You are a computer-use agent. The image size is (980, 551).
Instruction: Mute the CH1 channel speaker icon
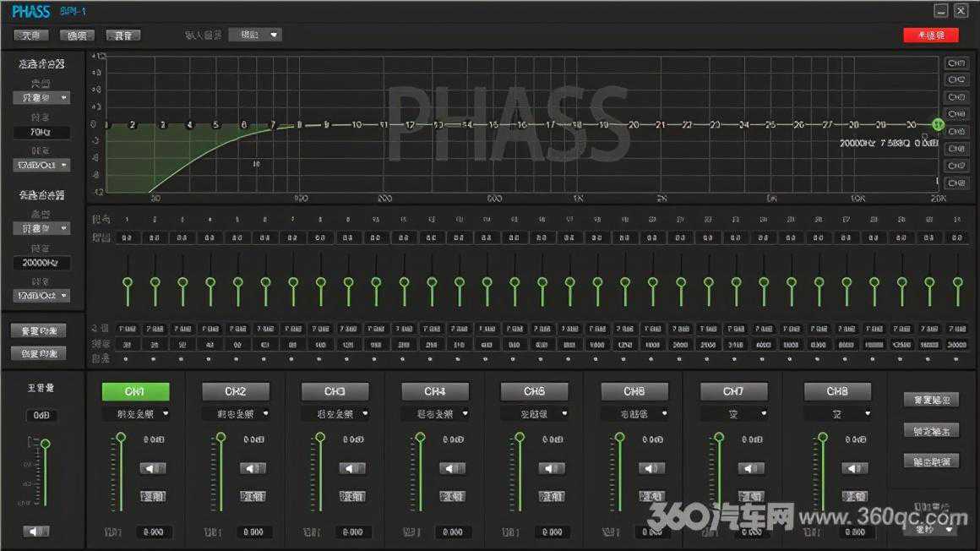pos(153,468)
